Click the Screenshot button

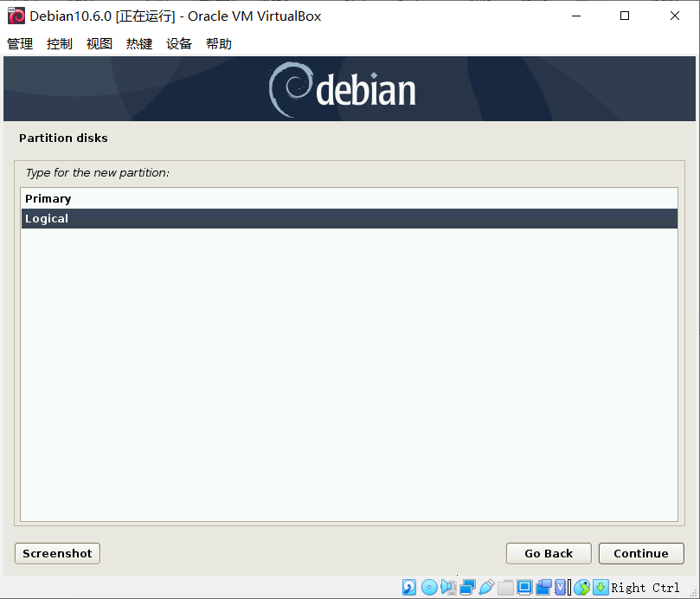pyautogui.click(x=56, y=553)
